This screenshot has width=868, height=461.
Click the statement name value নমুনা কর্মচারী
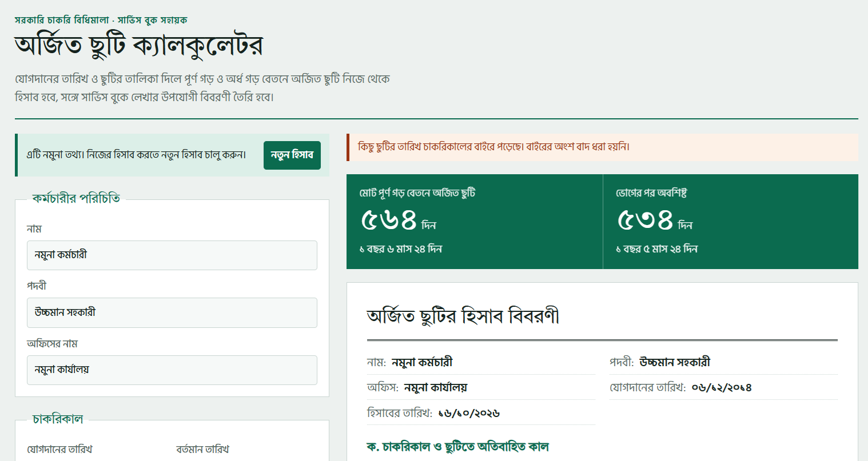[423, 362]
